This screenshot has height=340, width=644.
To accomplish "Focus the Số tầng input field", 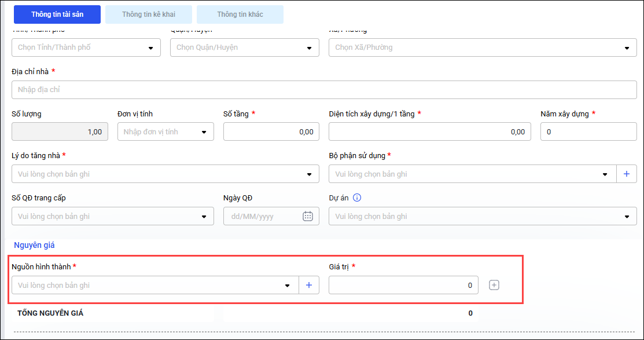I will (x=271, y=131).
